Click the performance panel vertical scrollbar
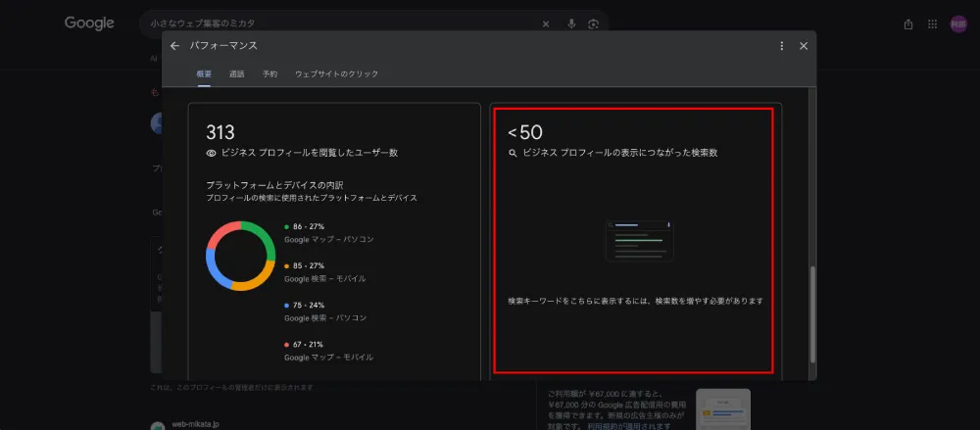 pyautogui.click(x=812, y=314)
